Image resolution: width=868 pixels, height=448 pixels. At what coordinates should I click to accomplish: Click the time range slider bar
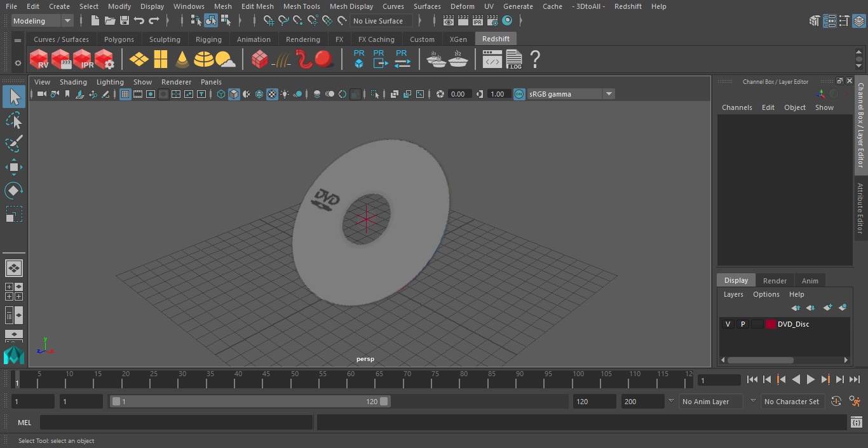(250, 402)
